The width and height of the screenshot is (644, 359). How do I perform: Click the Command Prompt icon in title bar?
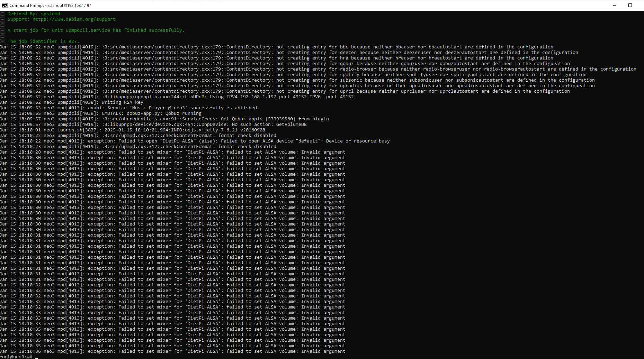[x=5, y=5]
